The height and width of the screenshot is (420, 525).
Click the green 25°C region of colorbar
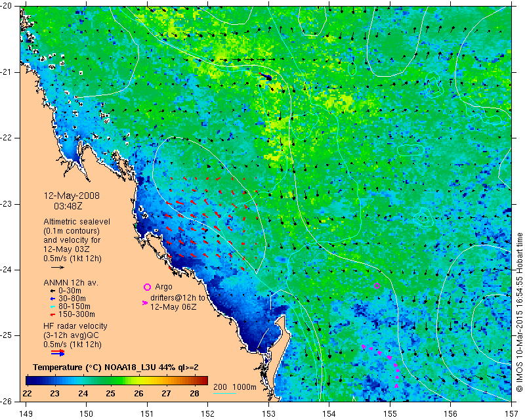(x=111, y=381)
